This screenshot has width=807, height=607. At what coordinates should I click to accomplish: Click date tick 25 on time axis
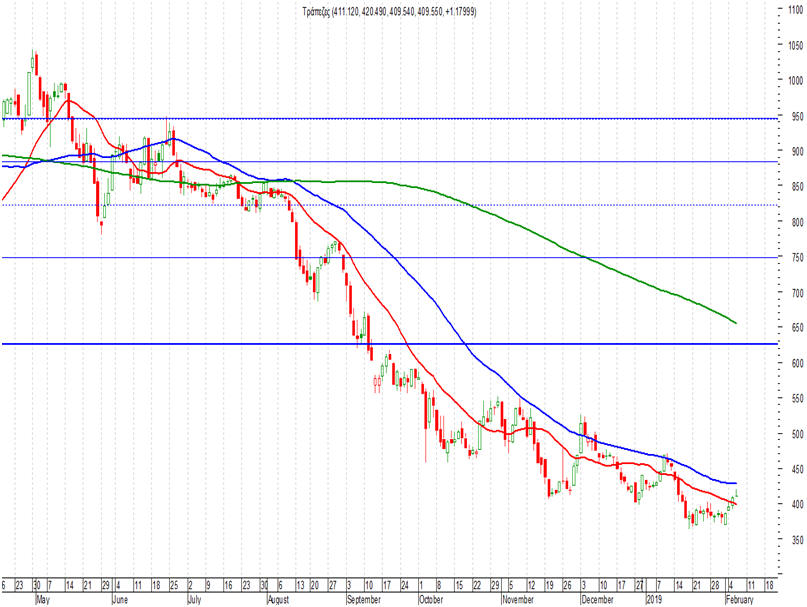click(173, 585)
